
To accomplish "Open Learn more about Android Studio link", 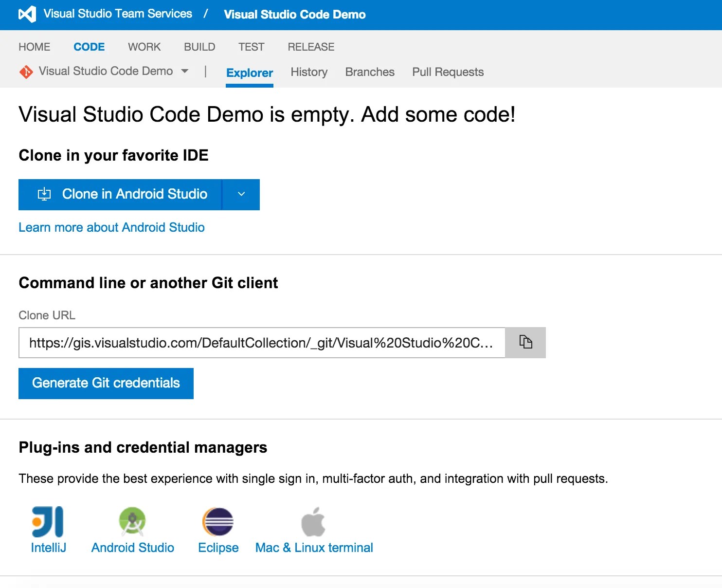I will 111,227.
